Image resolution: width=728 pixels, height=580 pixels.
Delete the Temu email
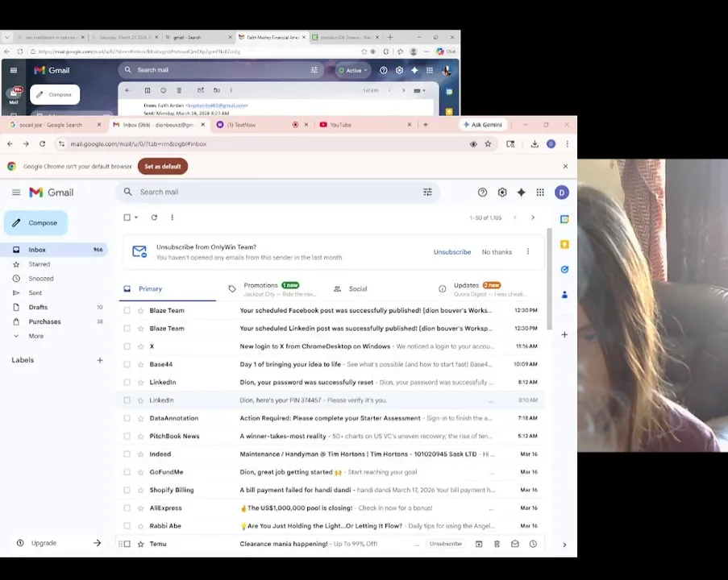click(x=497, y=544)
